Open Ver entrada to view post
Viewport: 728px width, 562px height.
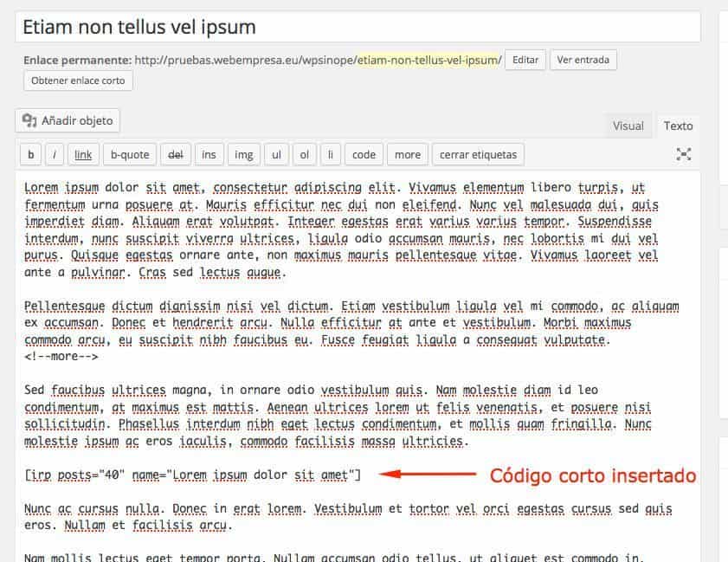click(583, 60)
